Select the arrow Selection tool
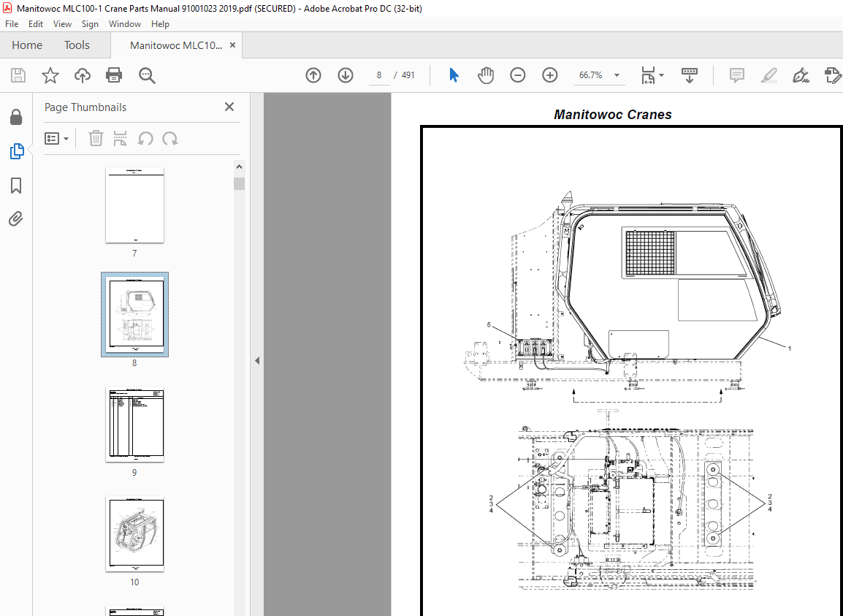 point(454,75)
